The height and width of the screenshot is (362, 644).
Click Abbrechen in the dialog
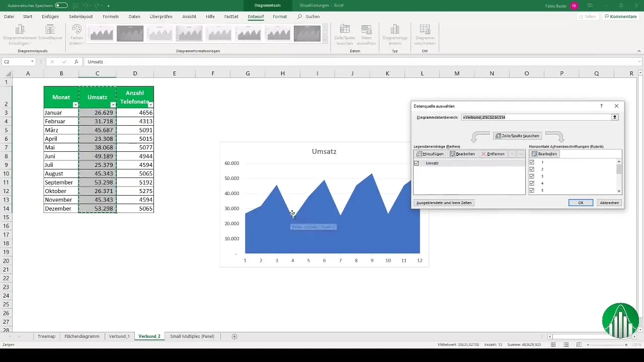tap(609, 203)
